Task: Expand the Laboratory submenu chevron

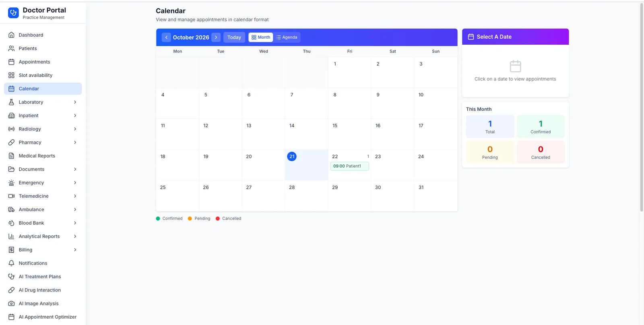Action: (75, 102)
